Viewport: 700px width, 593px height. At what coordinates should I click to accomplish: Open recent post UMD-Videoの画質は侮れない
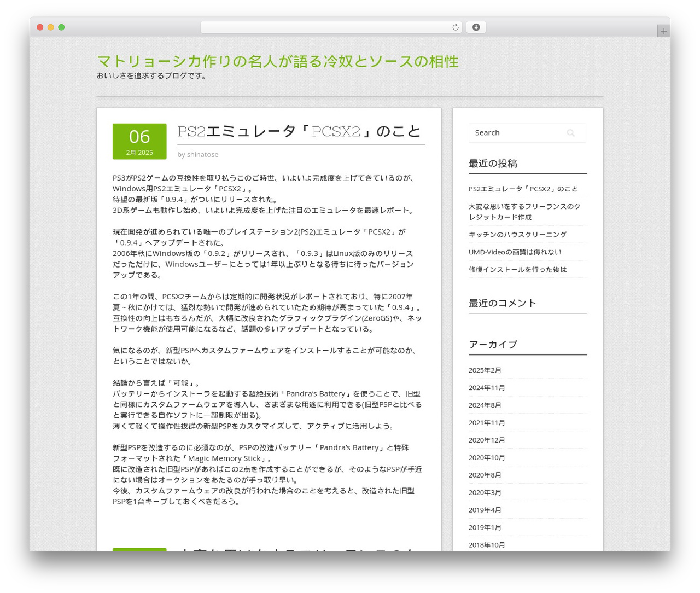[x=515, y=252]
